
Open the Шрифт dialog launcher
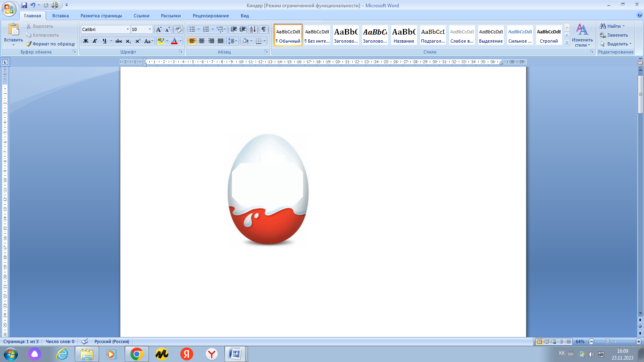click(x=181, y=52)
